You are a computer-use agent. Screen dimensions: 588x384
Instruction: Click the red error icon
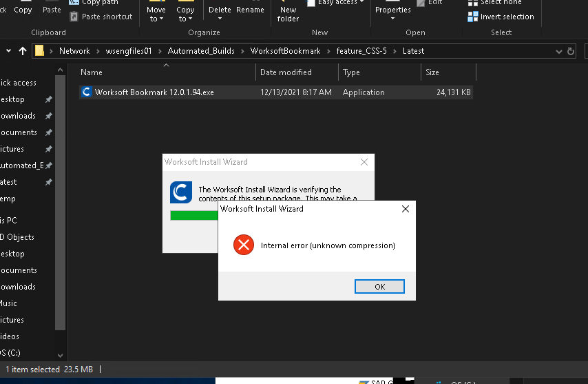click(244, 245)
